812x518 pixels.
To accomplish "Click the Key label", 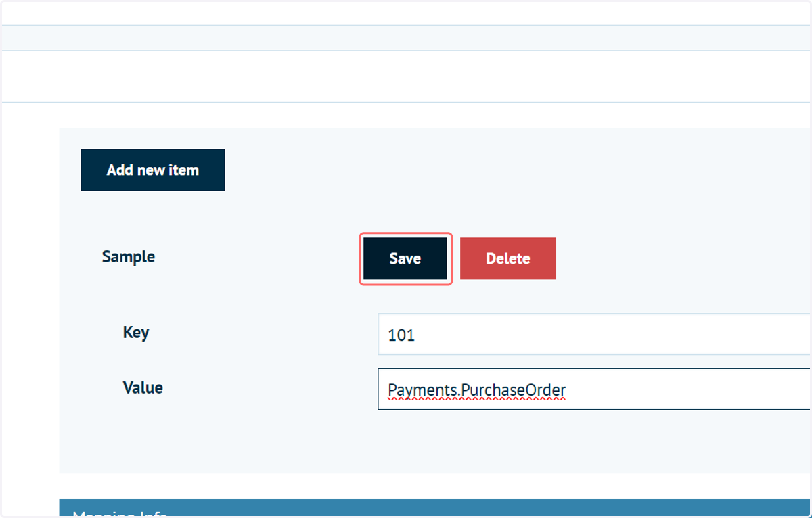I will (136, 333).
